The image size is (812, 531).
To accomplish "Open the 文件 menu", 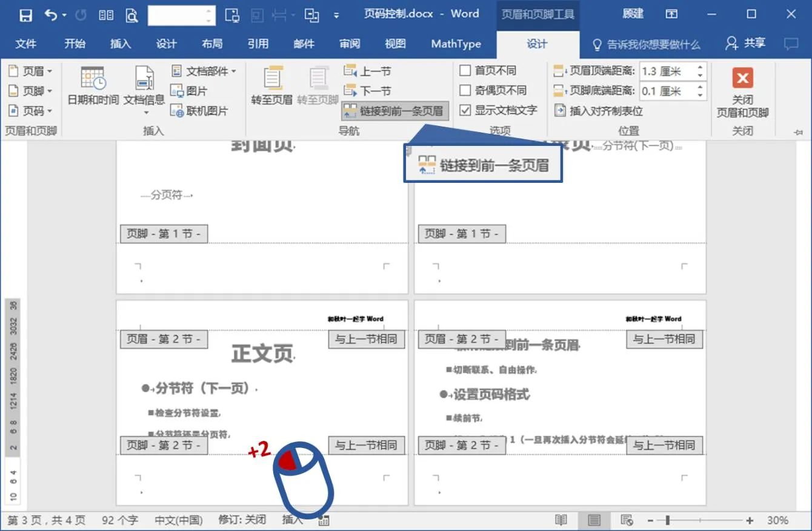I will (26, 44).
